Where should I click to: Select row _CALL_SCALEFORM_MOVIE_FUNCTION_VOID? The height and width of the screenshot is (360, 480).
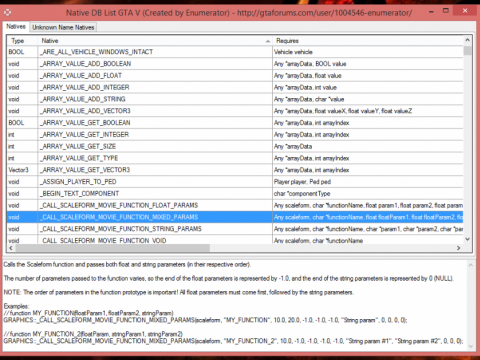click(235, 240)
